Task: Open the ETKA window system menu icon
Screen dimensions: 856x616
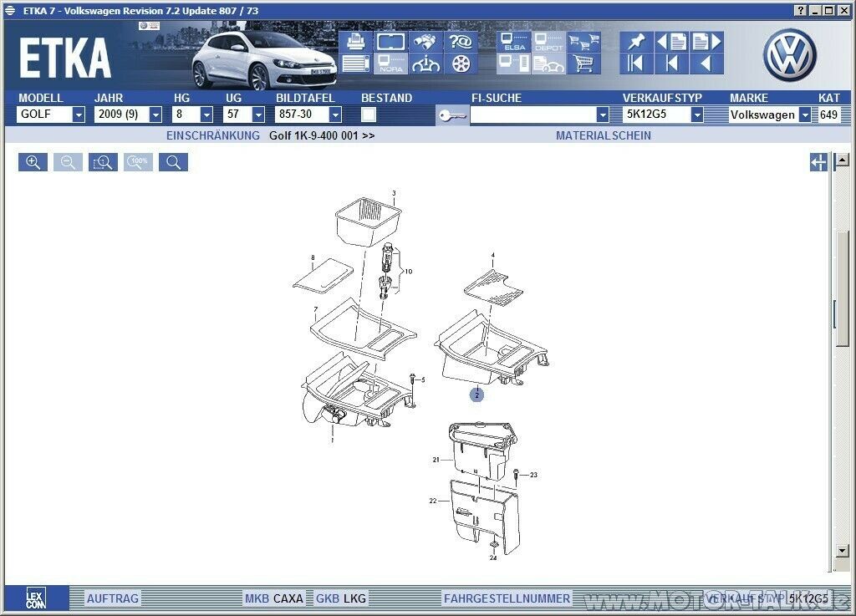Action: click(x=10, y=10)
